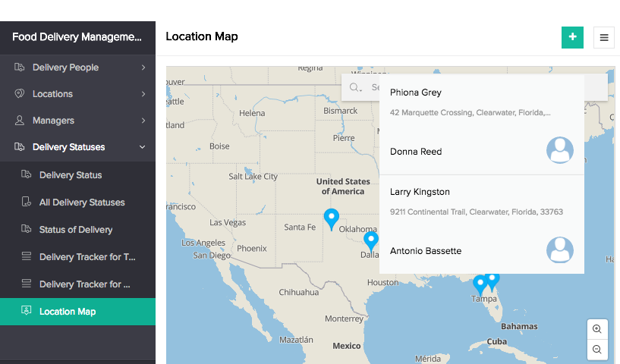Screen dimensions: 620x364
Task: Zoom out on the map
Action: (597, 350)
